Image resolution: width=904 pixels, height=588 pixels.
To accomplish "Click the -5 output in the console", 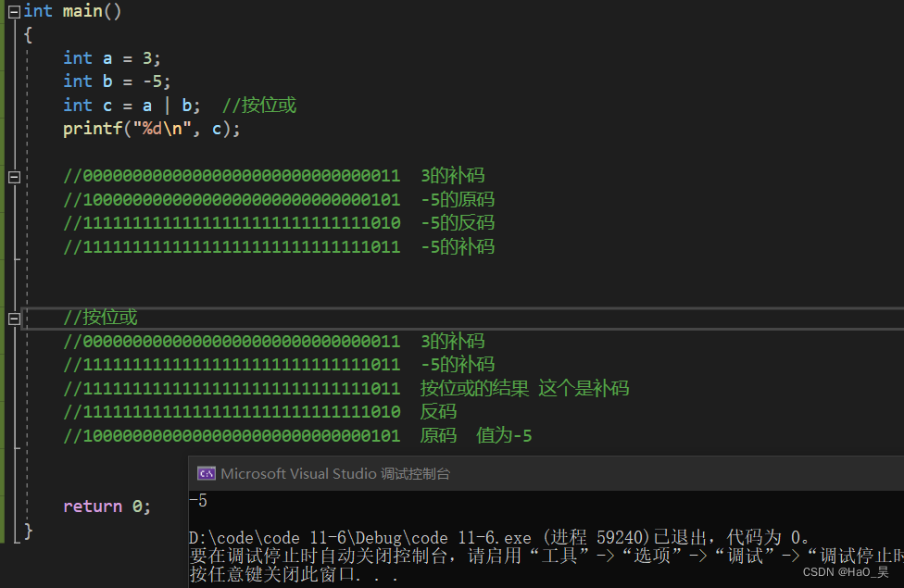I will coord(198,500).
